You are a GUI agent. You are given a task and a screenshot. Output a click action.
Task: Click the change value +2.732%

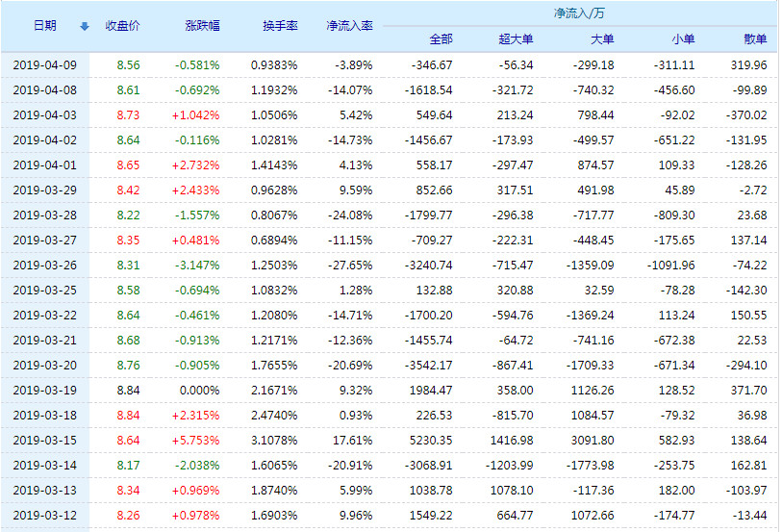pos(195,165)
